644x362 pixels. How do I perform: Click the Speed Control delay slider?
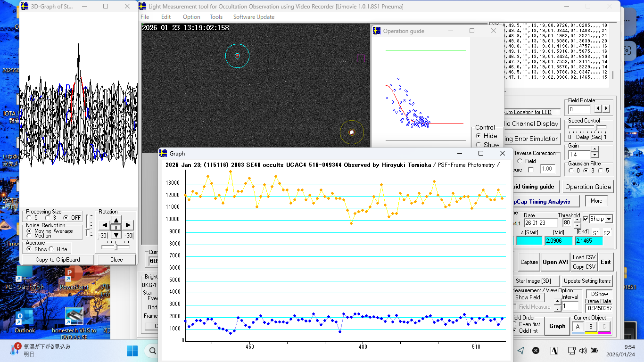tap(597, 127)
